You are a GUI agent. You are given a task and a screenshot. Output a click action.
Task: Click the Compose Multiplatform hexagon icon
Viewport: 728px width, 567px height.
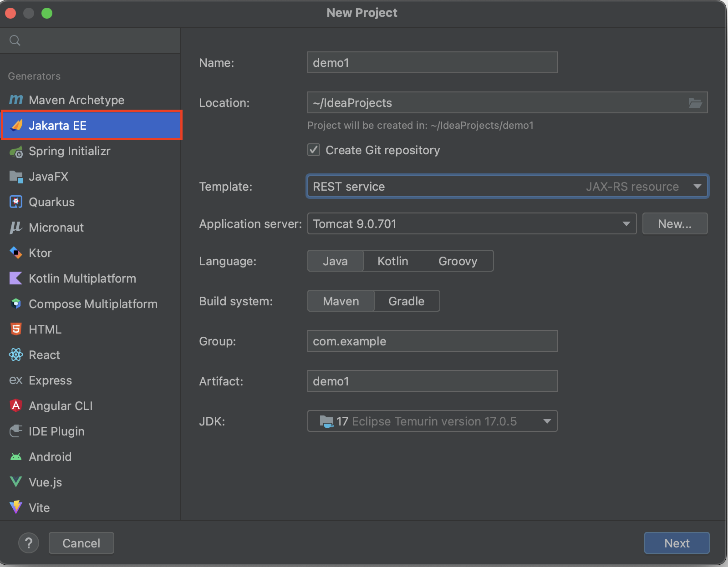pyautogui.click(x=16, y=304)
